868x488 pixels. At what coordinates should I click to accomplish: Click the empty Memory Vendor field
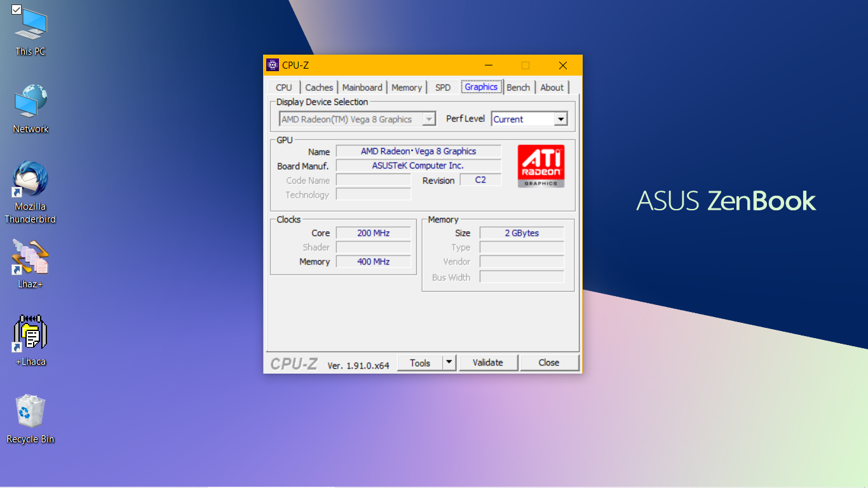(522, 262)
